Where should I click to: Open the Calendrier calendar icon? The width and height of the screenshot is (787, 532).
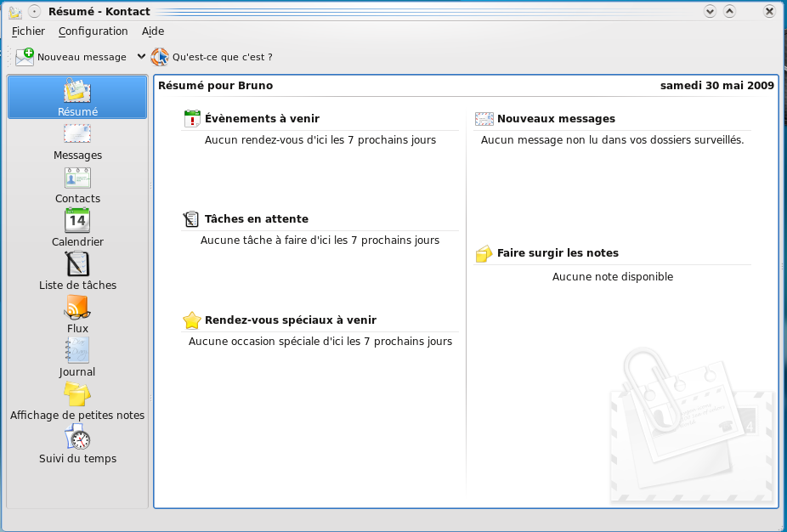point(77,221)
